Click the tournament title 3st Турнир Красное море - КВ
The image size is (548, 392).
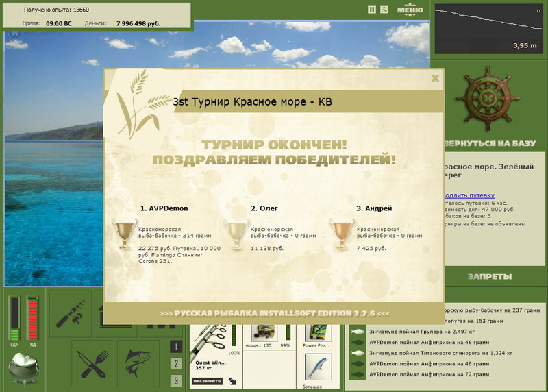pyautogui.click(x=252, y=102)
